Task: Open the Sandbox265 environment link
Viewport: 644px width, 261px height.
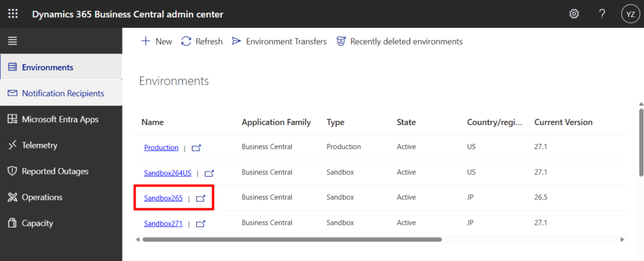Action: [x=163, y=198]
